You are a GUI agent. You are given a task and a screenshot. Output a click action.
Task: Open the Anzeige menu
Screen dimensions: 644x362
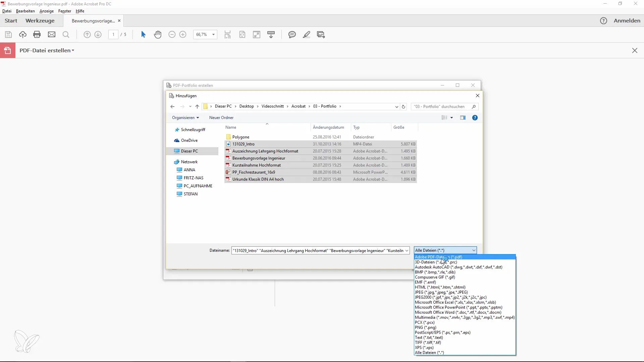(47, 11)
